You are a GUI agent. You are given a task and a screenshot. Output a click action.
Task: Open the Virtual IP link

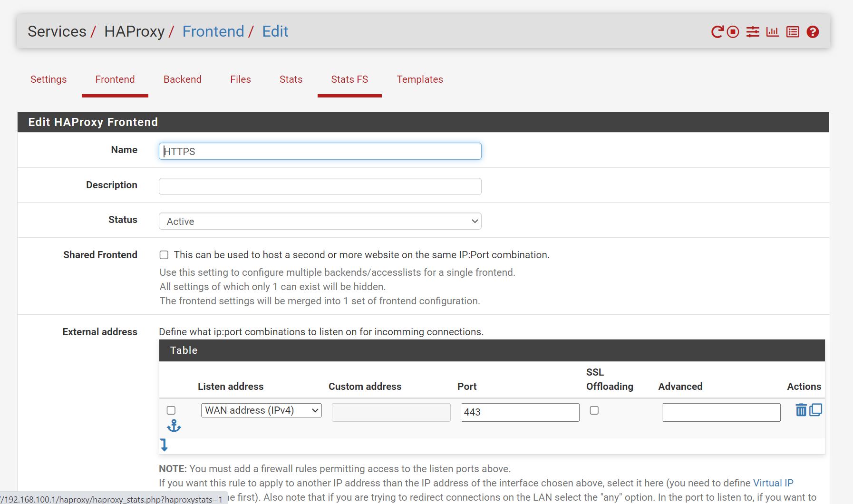[773, 483]
